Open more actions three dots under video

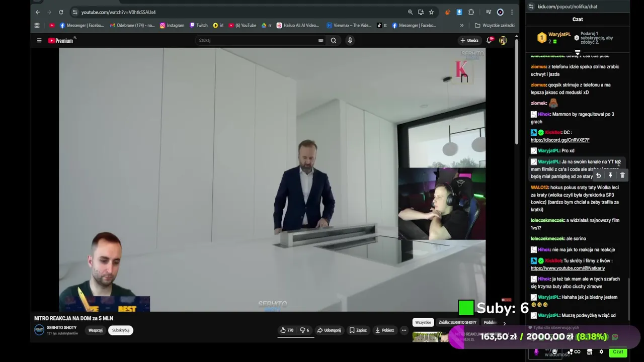click(404, 330)
